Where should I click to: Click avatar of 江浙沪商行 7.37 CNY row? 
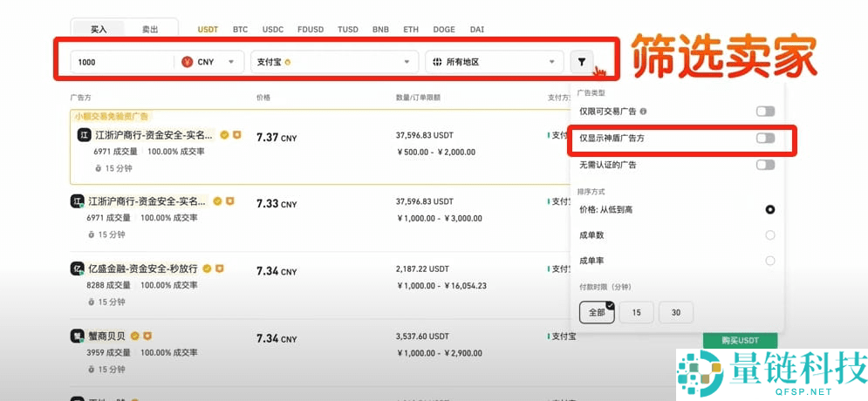point(84,135)
